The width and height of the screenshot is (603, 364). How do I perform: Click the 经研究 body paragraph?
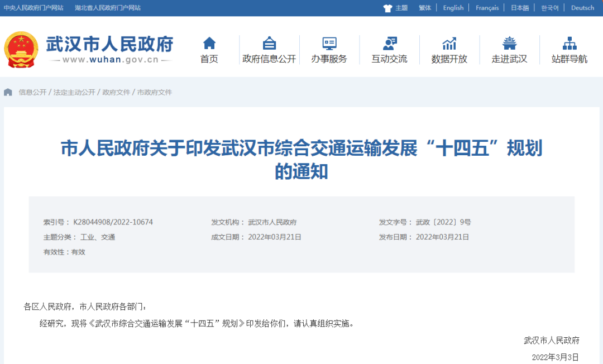197,324
